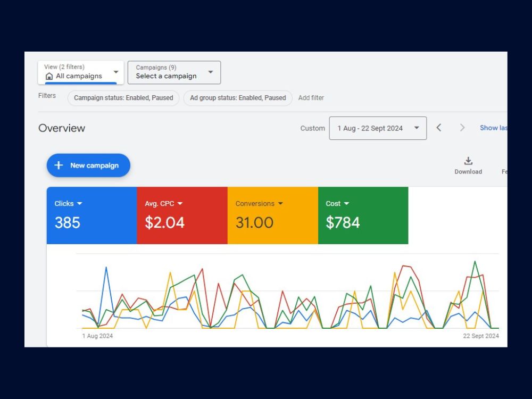The width and height of the screenshot is (532, 399).
Task: Open the View All campaigns dropdown
Action: [81, 72]
